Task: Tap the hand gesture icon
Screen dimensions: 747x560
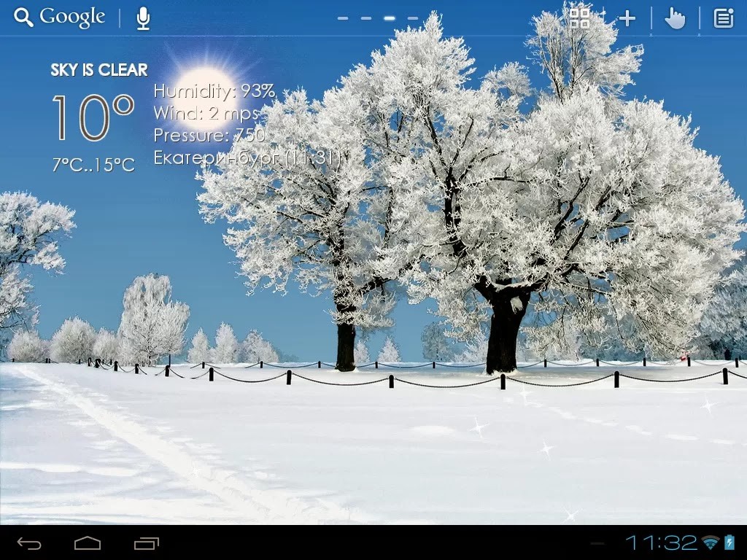Action: click(x=675, y=18)
